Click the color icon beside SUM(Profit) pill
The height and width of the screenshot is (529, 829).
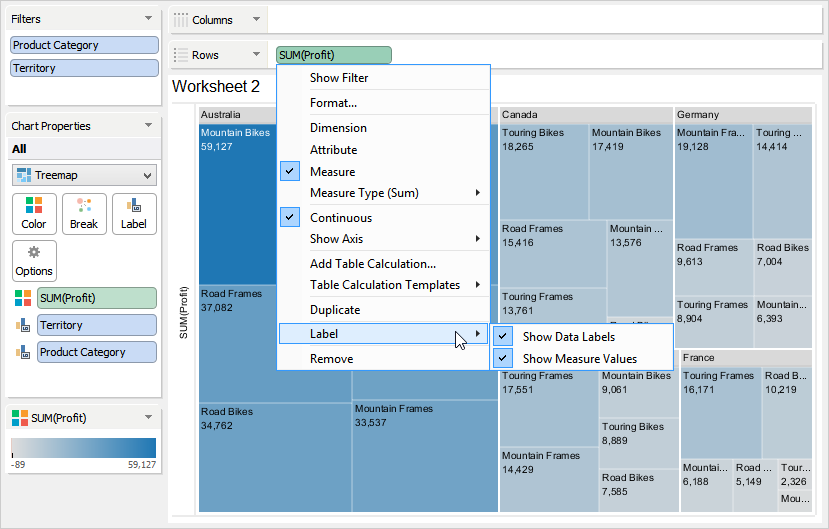[22, 298]
